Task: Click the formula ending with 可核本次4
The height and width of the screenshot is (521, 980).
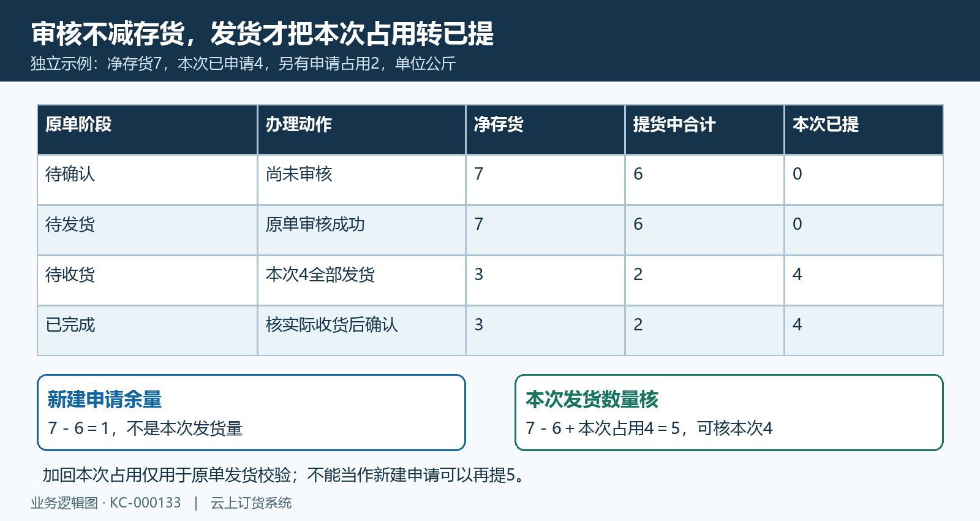Action: pos(649,428)
